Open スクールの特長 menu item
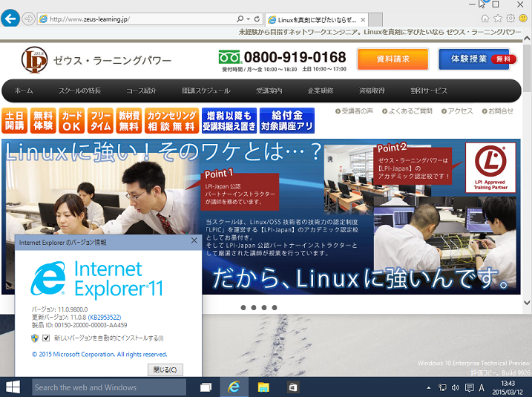This screenshot has height=397, width=532. [79, 91]
